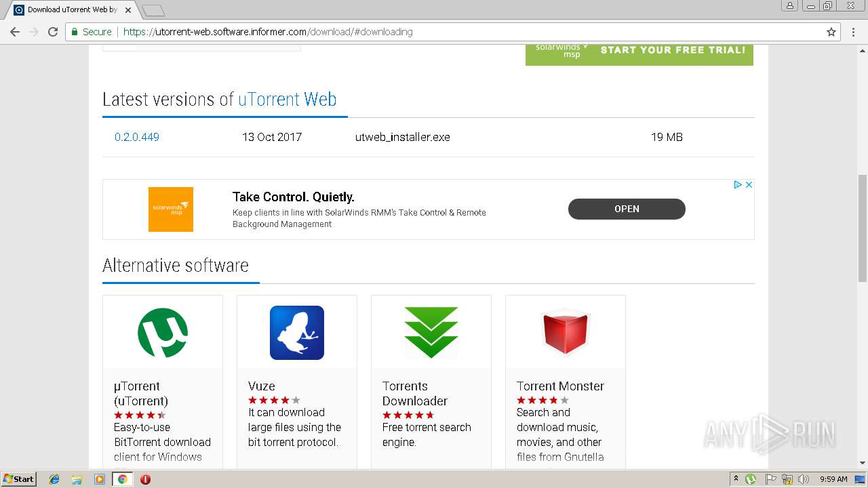
Task: Click the 9:59 AM taskbar clock
Action: click(833, 479)
